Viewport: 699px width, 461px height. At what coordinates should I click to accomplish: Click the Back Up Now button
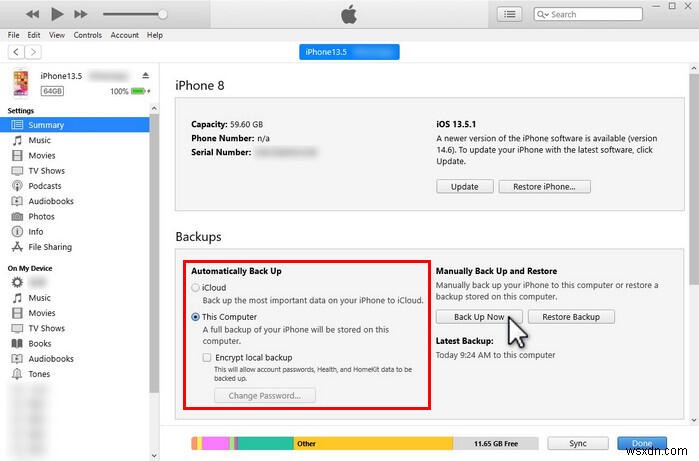(x=479, y=317)
